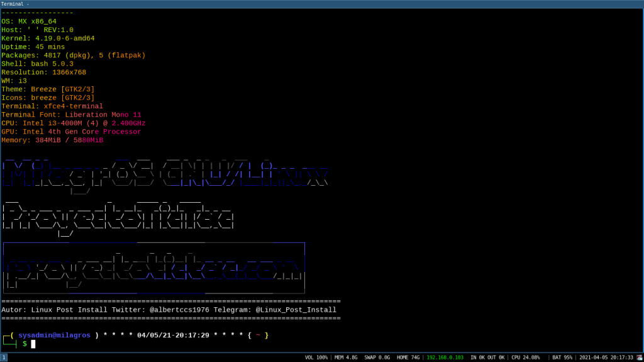Screen dimensions: 644x362
Task: Click the Kernel: 4.19.0-6-amd64 line
Action: point(48,38)
